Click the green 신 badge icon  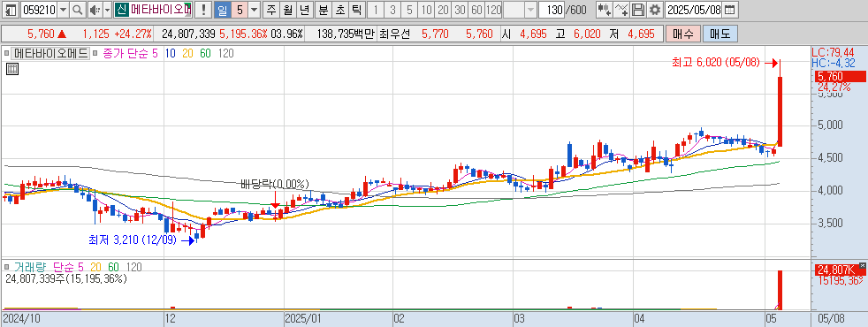(x=121, y=10)
